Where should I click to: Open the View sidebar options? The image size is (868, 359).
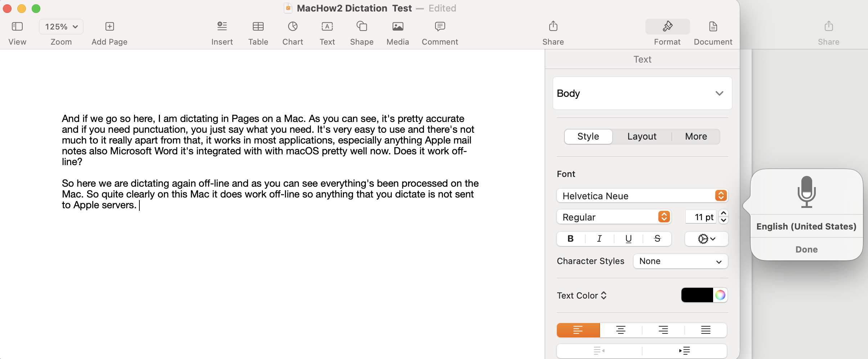[17, 27]
